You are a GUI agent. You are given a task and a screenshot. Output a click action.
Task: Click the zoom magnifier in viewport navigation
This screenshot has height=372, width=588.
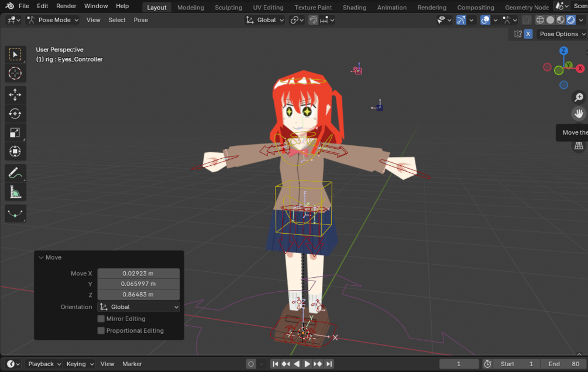pyautogui.click(x=579, y=97)
